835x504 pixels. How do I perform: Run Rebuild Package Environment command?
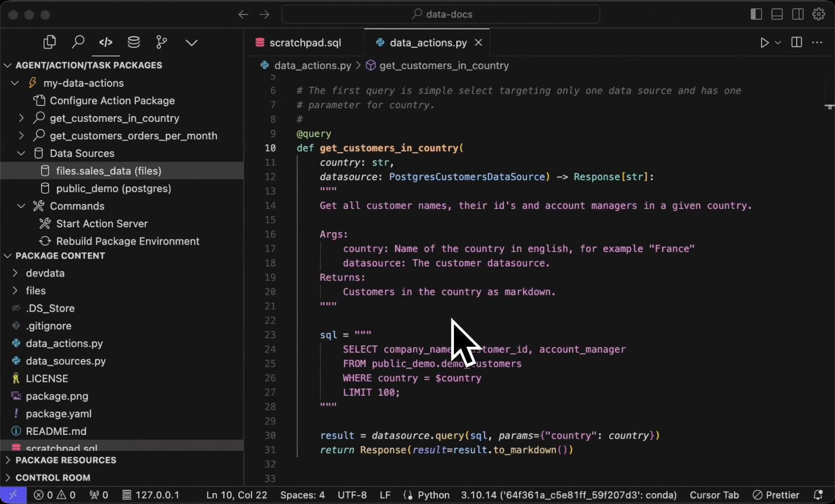pos(127,241)
